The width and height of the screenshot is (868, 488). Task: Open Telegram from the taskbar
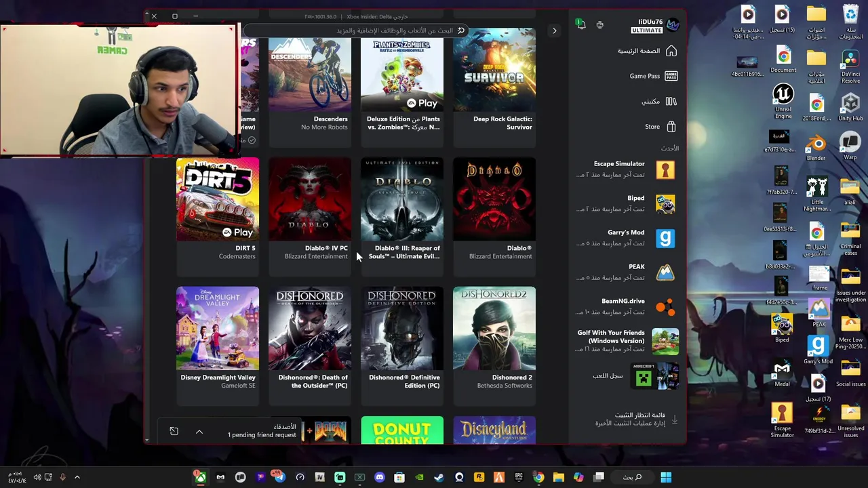280,478
